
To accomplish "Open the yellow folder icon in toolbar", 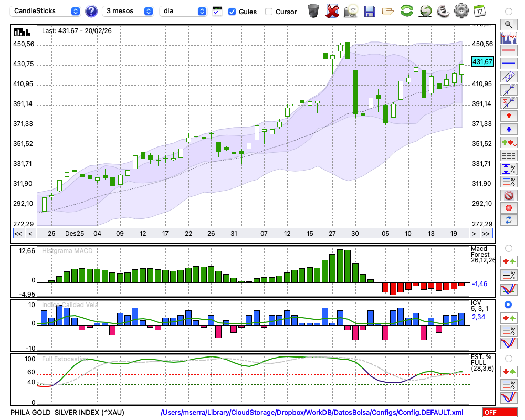I will coord(388,10).
